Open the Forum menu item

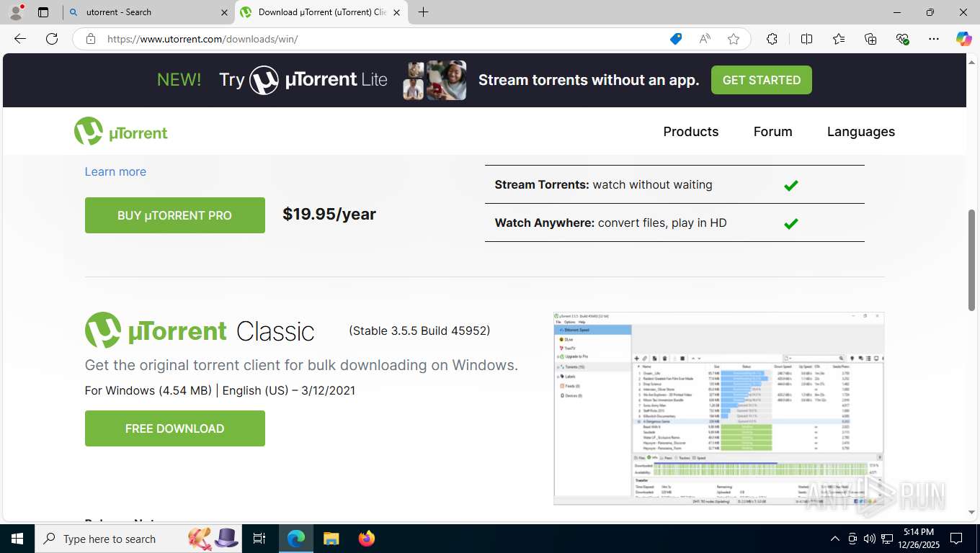pos(772,132)
